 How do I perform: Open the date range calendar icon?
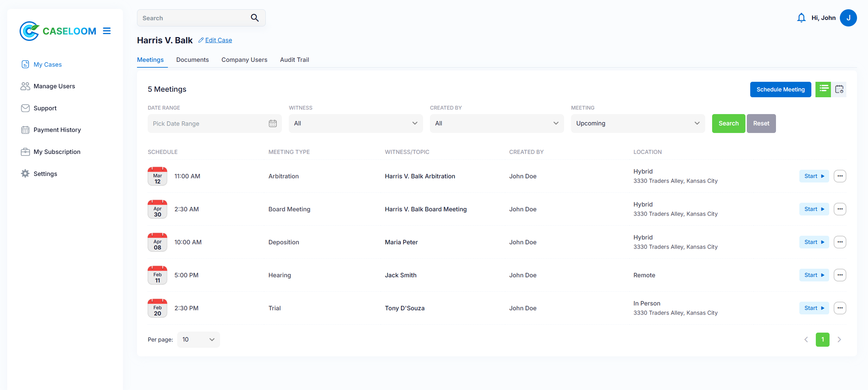pos(273,123)
